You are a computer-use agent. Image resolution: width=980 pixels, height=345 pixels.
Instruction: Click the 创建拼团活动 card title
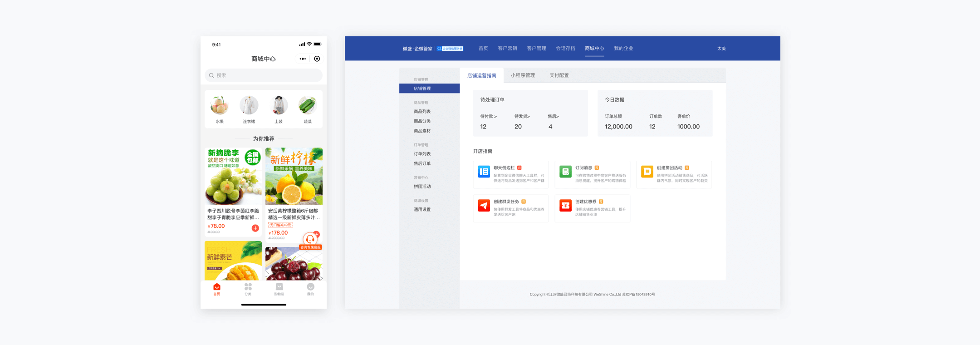click(670, 168)
